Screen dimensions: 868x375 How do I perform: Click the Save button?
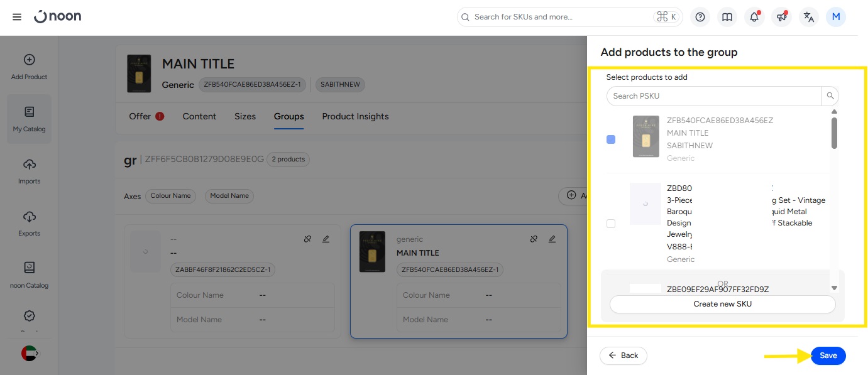point(828,356)
